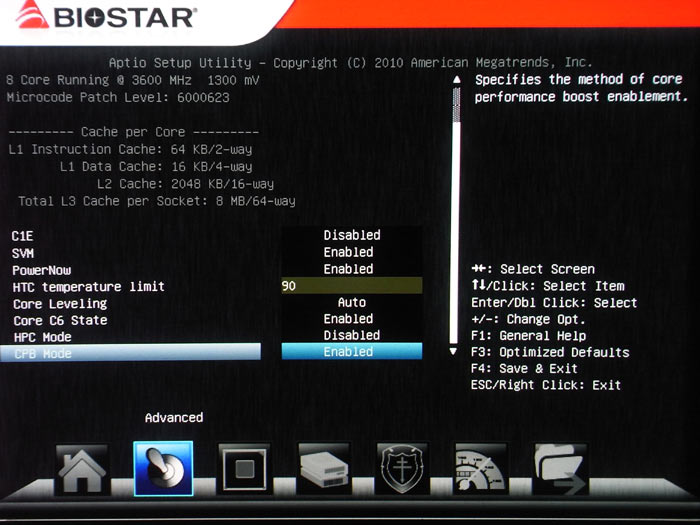
Task: Toggle the C1E Disabled value
Action: 352,235
